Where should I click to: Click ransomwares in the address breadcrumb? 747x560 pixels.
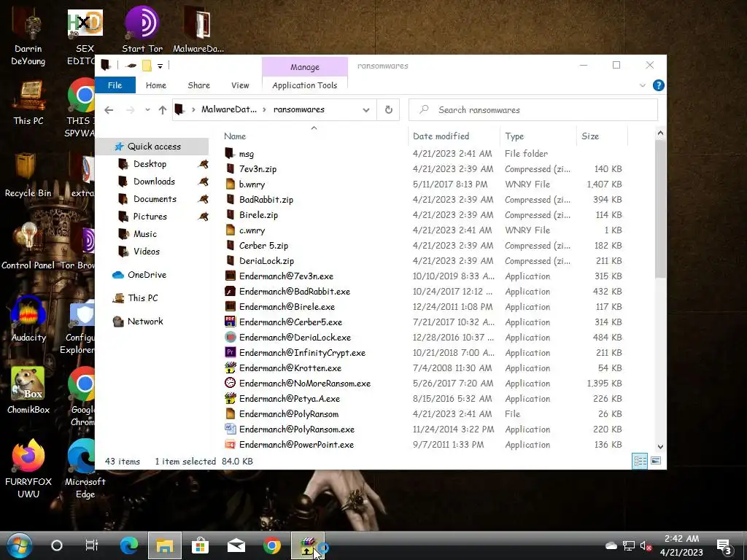coord(298,109)
